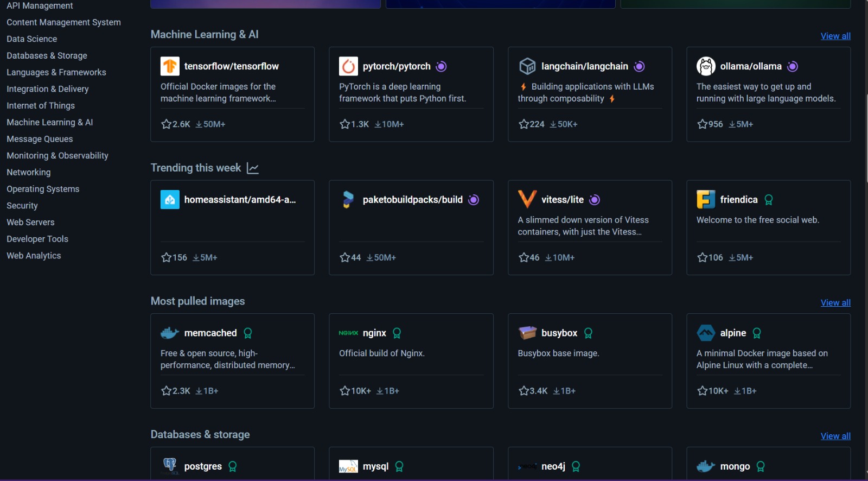Click the official image badge beside nginx
Image resolution: width=868 pixels, height=481 pixels.
point(397,333)
